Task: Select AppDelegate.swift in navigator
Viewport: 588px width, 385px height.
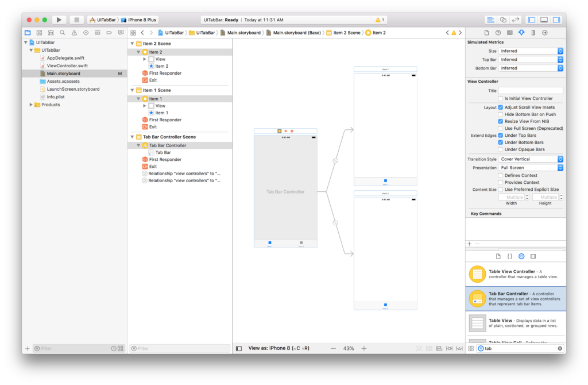Action: point(65,58)
